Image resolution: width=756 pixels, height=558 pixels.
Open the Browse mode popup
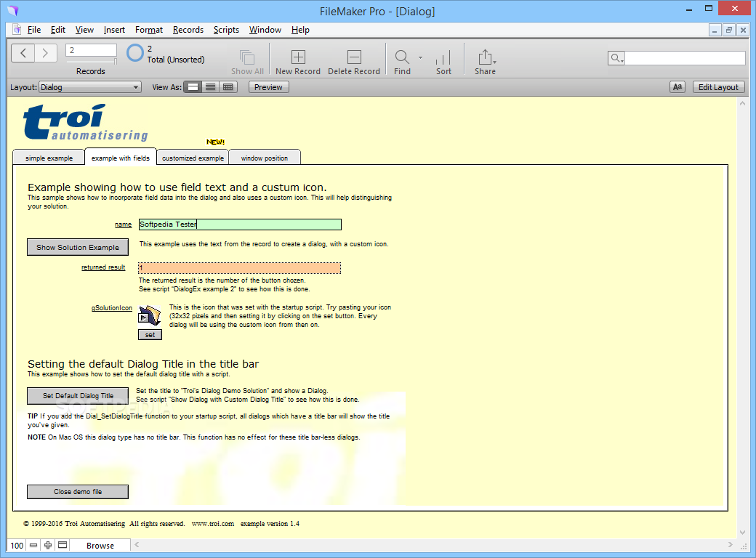(x=100, y=545)
